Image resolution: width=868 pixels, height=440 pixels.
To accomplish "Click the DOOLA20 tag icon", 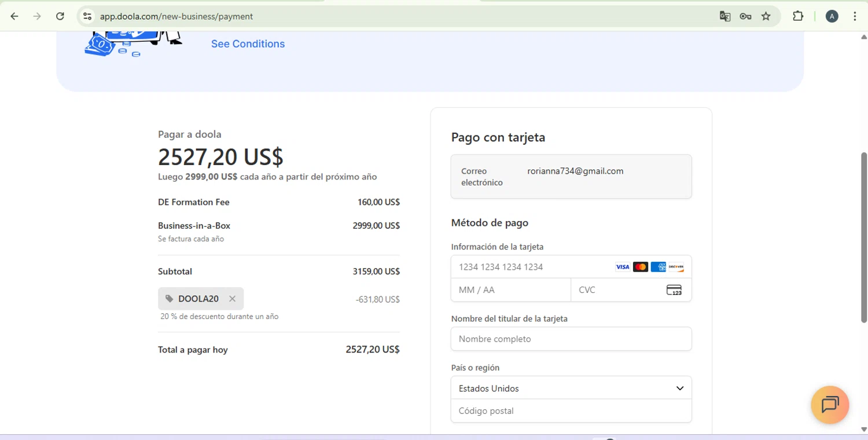I will click(169, 299).
